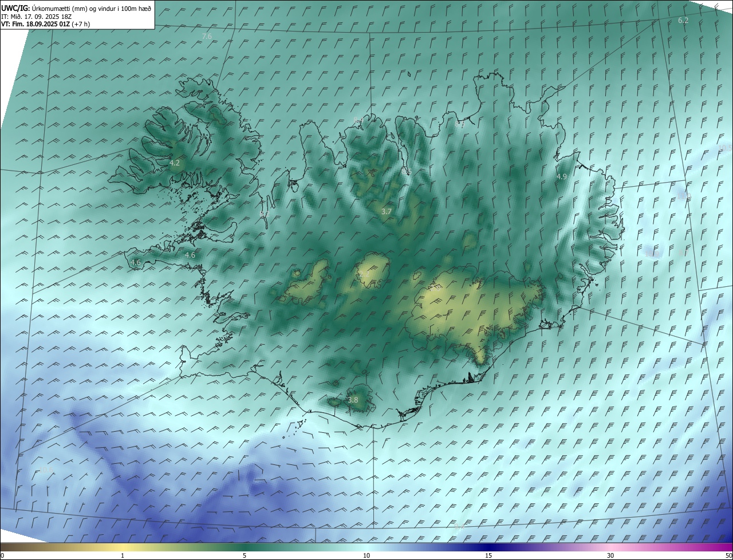Click the 4.2 value over the Westfjords
733x560 pixels.
(175, 163)
